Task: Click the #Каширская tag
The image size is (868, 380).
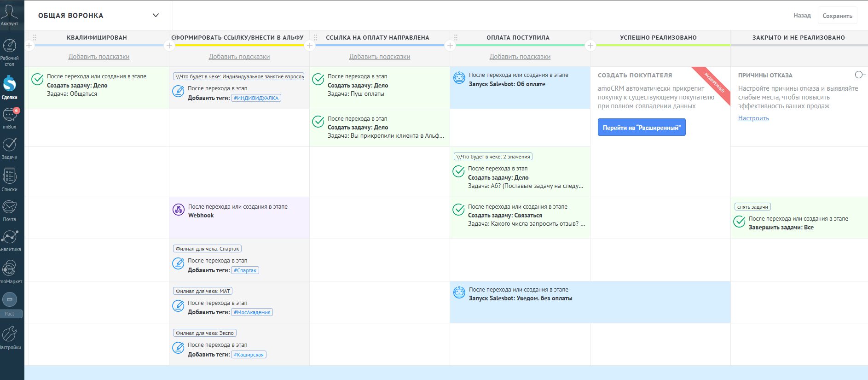Action: (x=249, y=355)
